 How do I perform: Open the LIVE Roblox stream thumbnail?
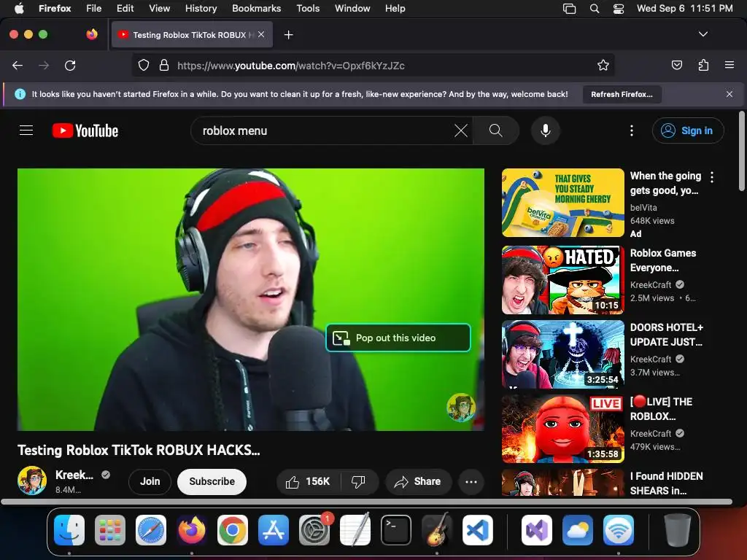click(562, 429)
